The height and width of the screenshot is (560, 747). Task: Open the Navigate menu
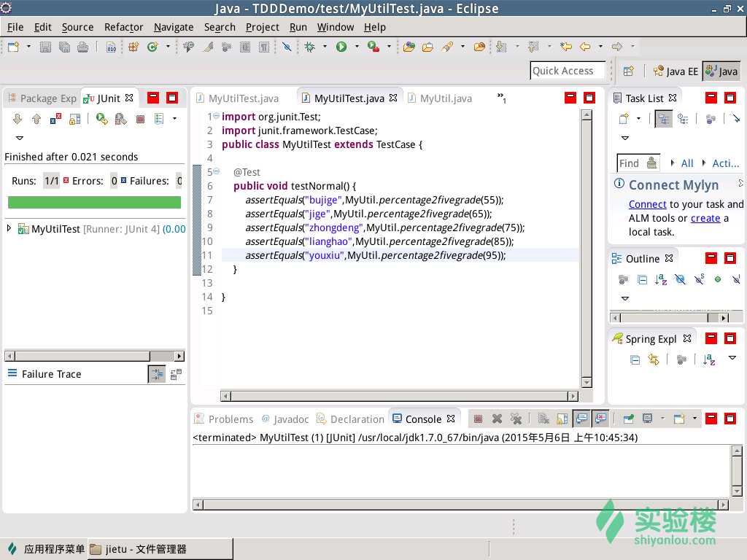pyautogui.click(x=174, y=27)
